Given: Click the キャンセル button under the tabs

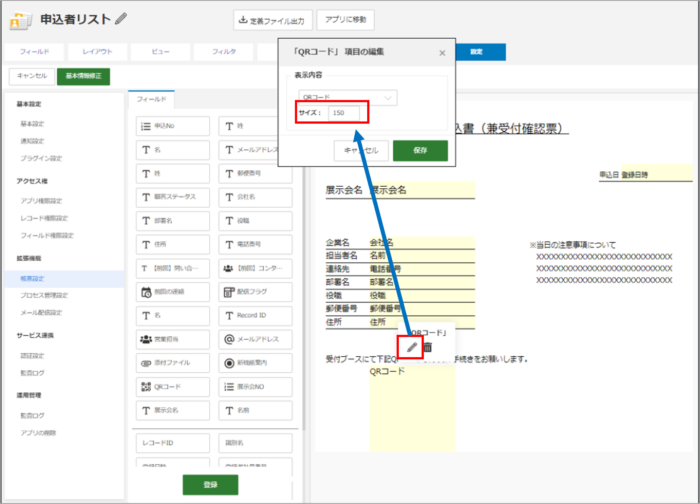Looking at the screenshot, I should [x=32, y=76].
